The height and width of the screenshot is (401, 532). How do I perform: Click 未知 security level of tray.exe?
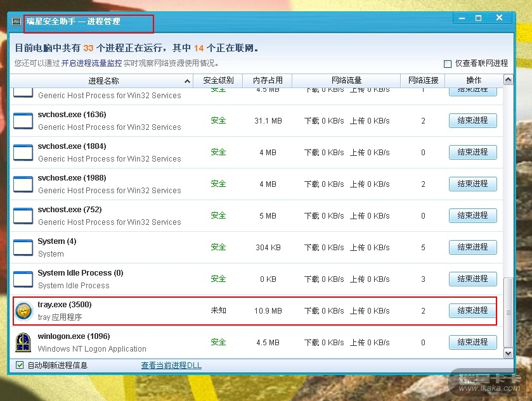[x=218, y=310]
